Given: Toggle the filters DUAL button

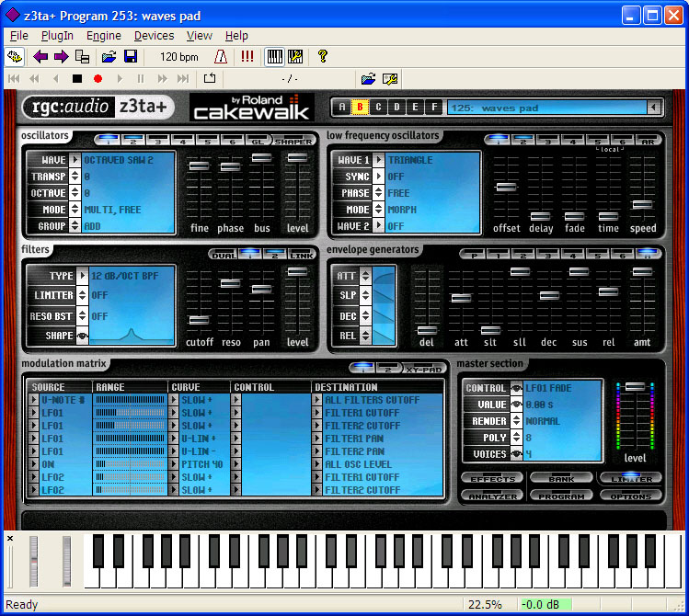Looking at the screenshot, I should (x=224, y=255).
